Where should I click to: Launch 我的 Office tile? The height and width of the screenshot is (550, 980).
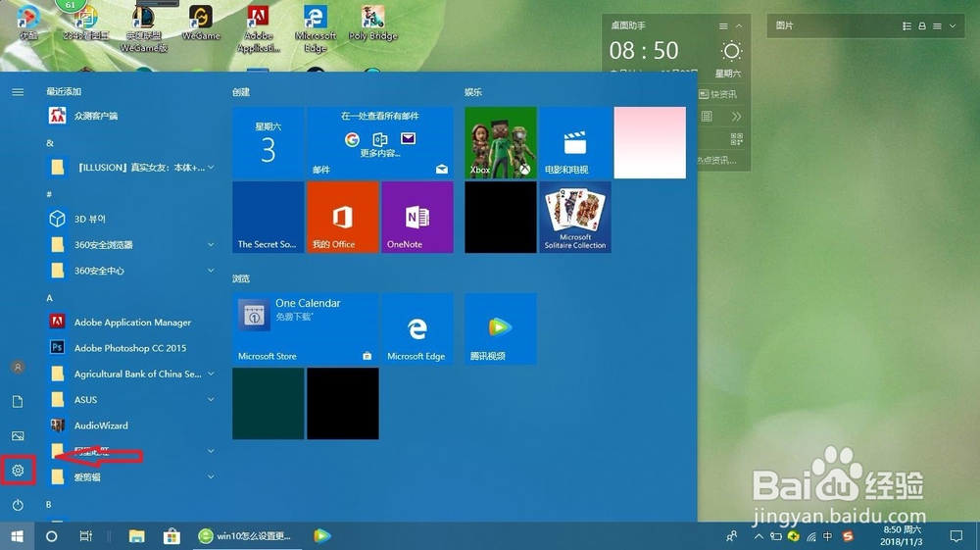pos(342,217)
